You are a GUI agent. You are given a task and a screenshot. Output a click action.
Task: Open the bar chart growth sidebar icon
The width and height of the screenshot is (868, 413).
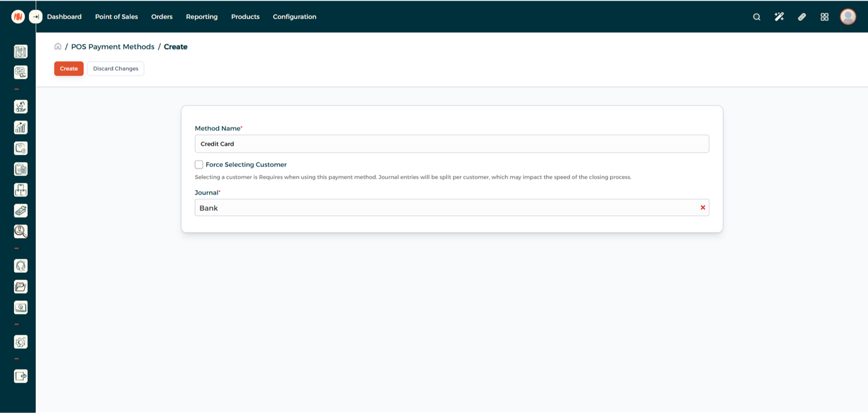click(20, 127)
